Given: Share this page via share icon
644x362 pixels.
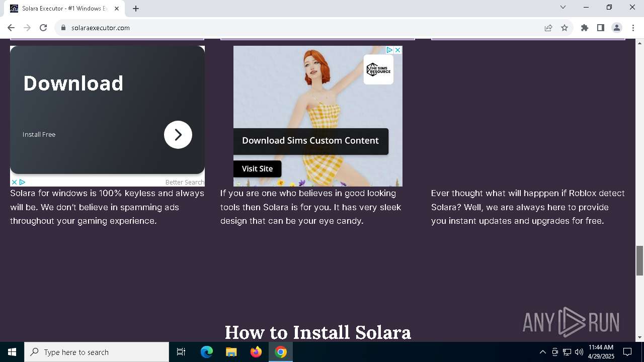Looking at the screenshot, I should pos(548,28).
